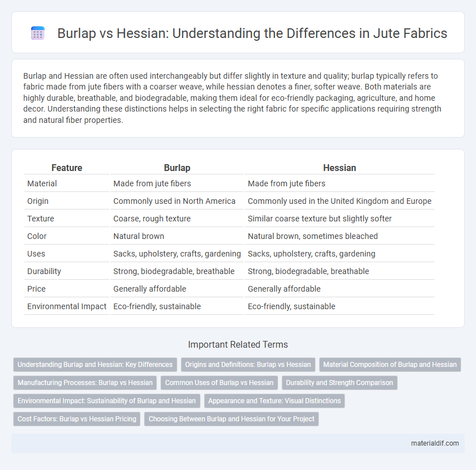Click the Important Related Terms heading
This screenshot has width=476, height=470.
pos(238,345)
